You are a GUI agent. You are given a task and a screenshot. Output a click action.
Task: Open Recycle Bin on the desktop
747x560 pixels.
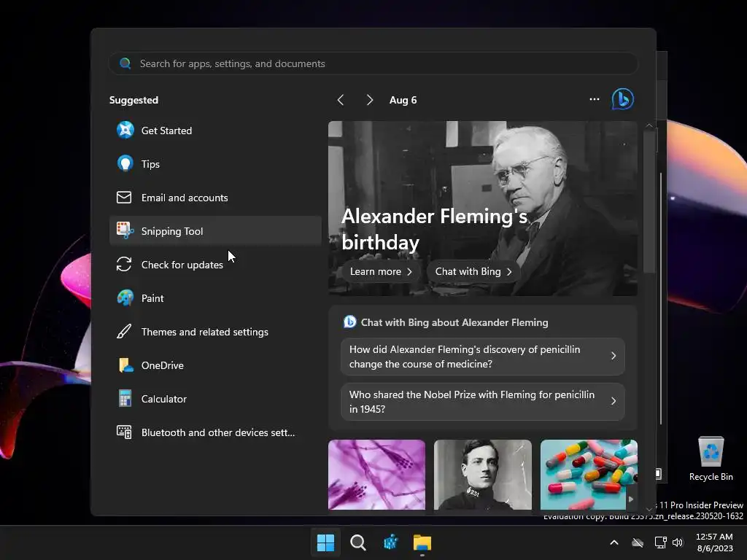tap(711, 459)
